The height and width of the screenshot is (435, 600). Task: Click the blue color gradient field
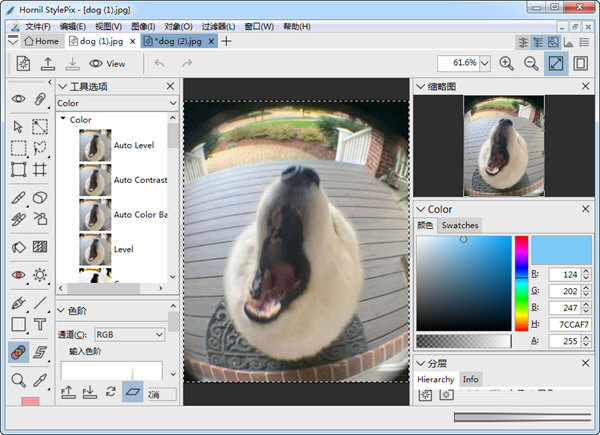tap(464, 283)
